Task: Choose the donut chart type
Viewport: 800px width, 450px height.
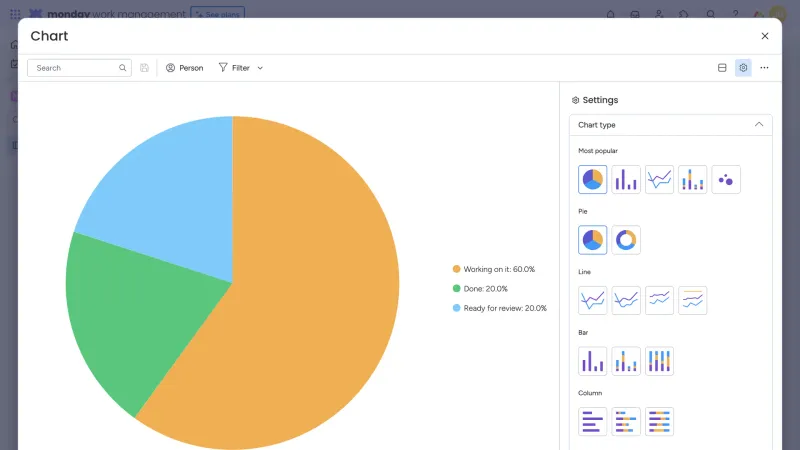Action: [x=626, y=240]
